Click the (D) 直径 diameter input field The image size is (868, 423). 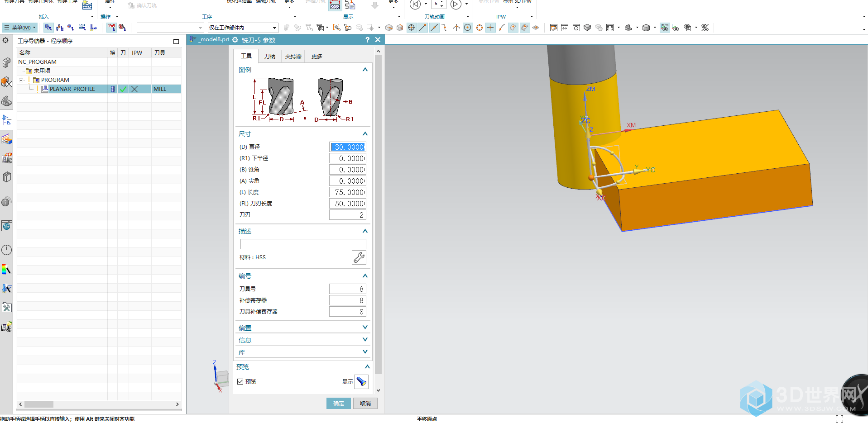coord(347,147)
